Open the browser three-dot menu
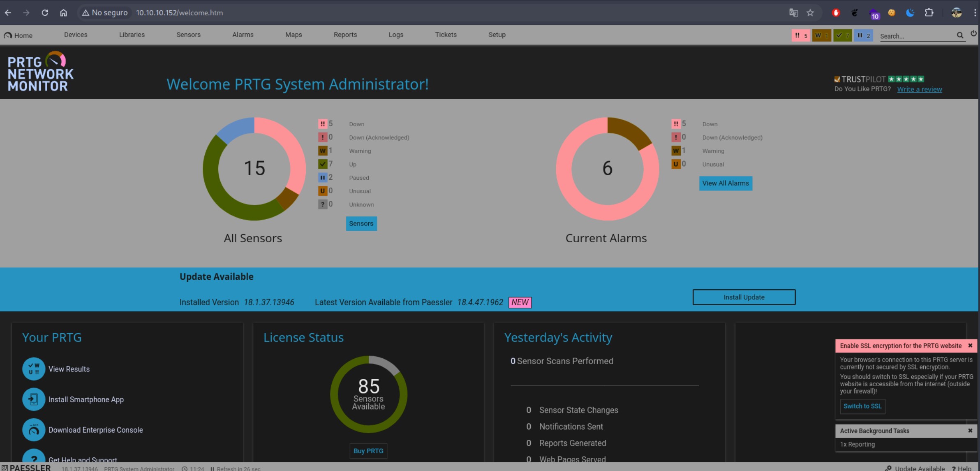 click(x=975, y=13)
